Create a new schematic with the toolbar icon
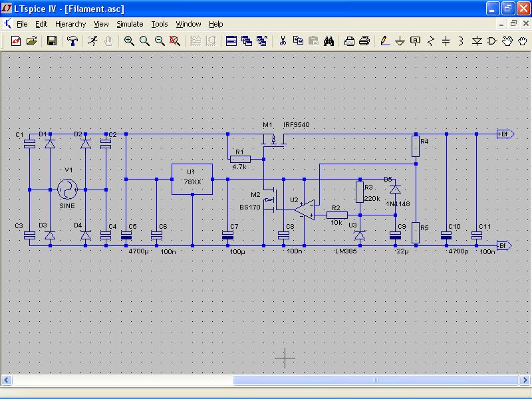The height and width of the screenshot is (399, 532). pyautogui.click(x=15, y=41)
